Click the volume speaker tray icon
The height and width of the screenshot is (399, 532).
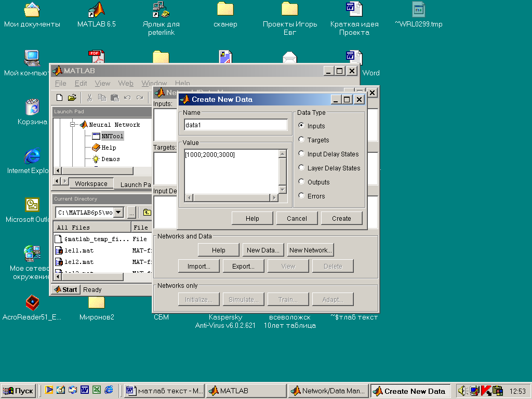point(462,391)
